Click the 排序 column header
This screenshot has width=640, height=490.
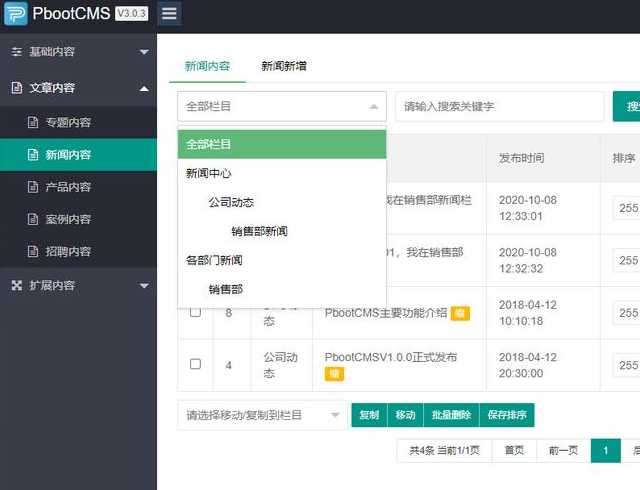(624, 158)
